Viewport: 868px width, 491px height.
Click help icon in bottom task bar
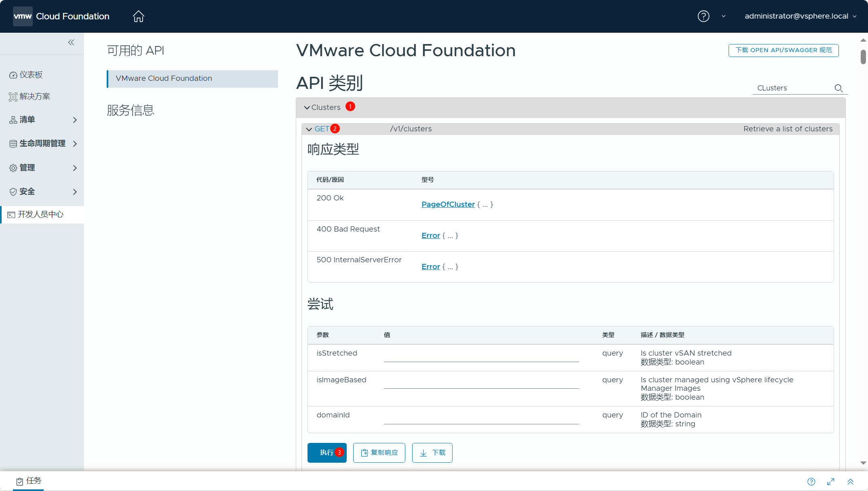click(811, 481)
